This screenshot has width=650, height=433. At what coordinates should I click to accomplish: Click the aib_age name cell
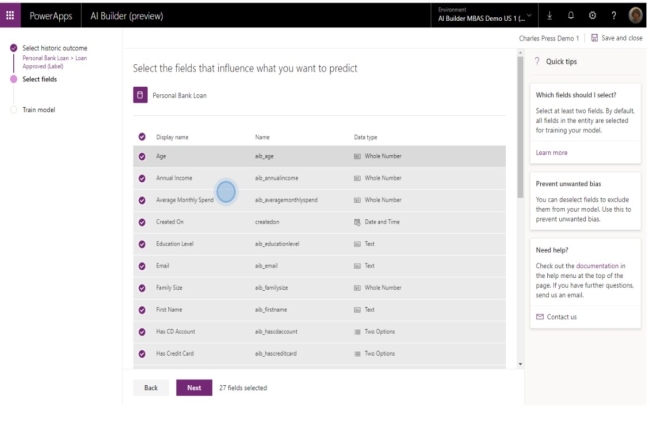pyautogui.click(x=264, y=156)
